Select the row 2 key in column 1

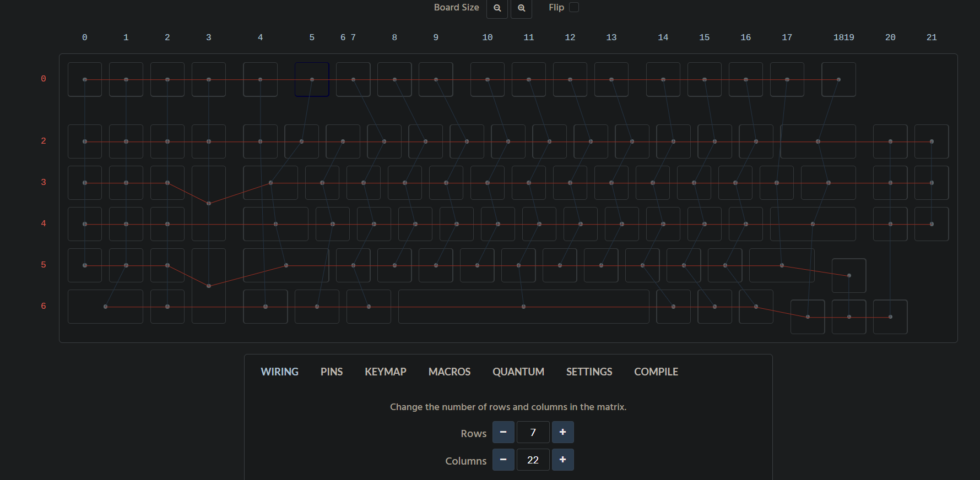tap(126, 141)
